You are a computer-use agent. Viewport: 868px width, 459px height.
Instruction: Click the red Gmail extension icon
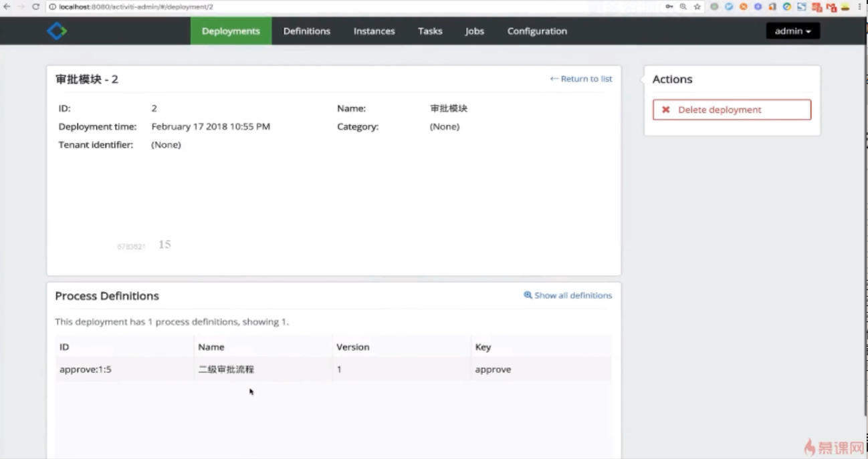click(x=831, y=7)
